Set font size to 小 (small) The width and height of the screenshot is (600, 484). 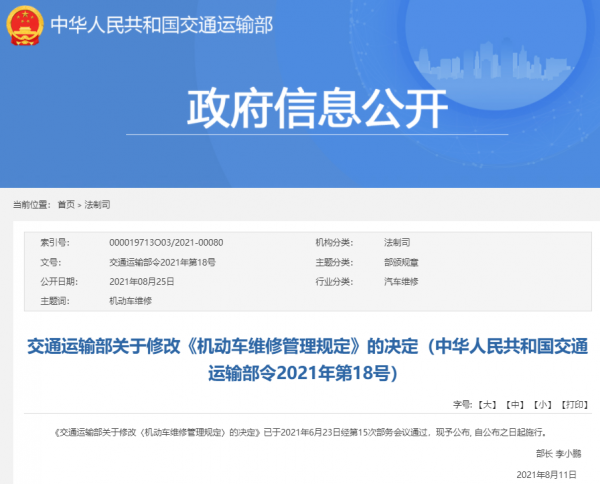coord(542,405)
